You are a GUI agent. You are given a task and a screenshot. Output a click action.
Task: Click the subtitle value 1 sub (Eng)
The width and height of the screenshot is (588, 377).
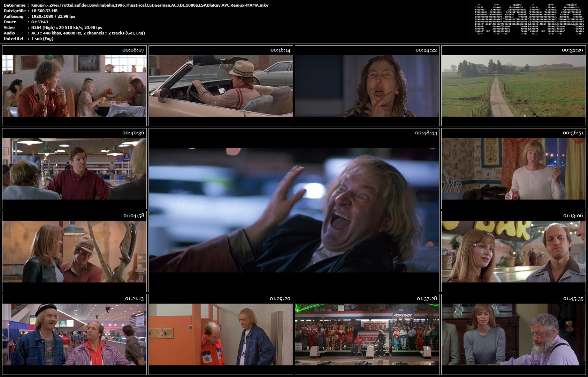pos(43,39)
